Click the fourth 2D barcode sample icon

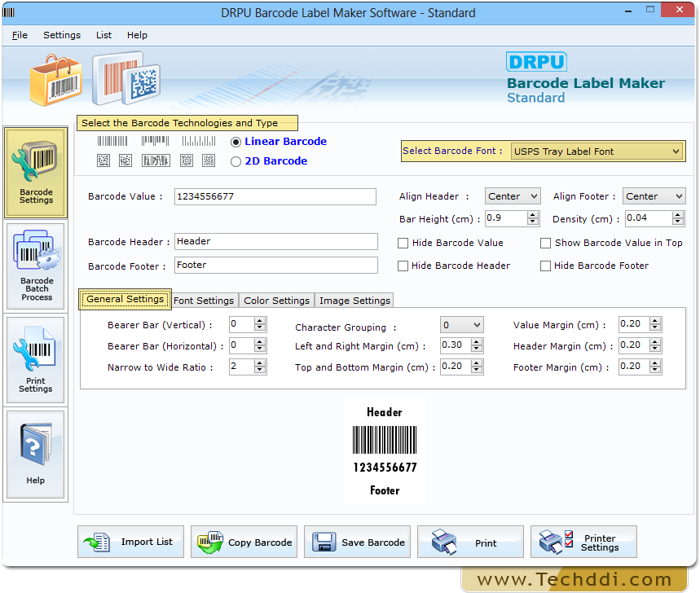pyautogui.click(x=187, y=160)
